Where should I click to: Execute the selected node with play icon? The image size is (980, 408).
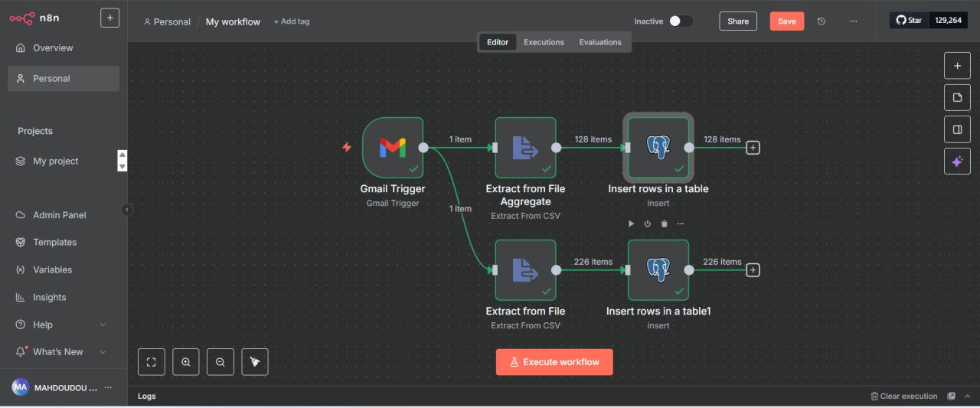point(631,224)
